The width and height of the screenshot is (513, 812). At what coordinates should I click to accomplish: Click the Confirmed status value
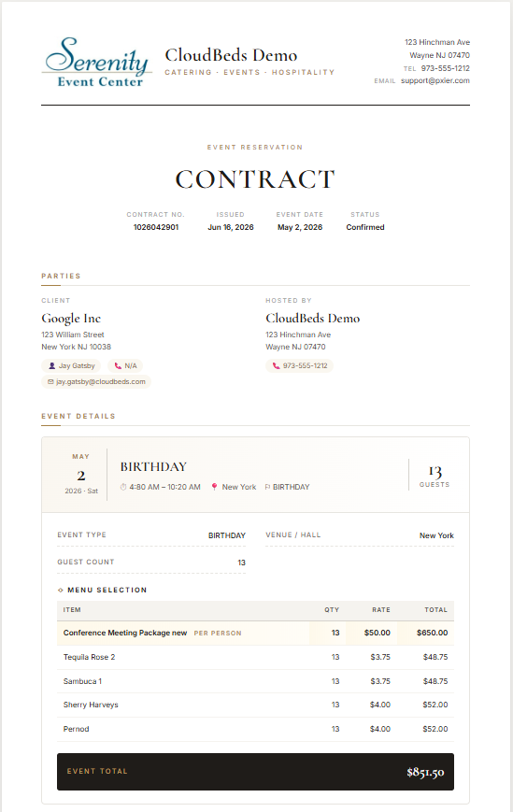tap(365, 227)
